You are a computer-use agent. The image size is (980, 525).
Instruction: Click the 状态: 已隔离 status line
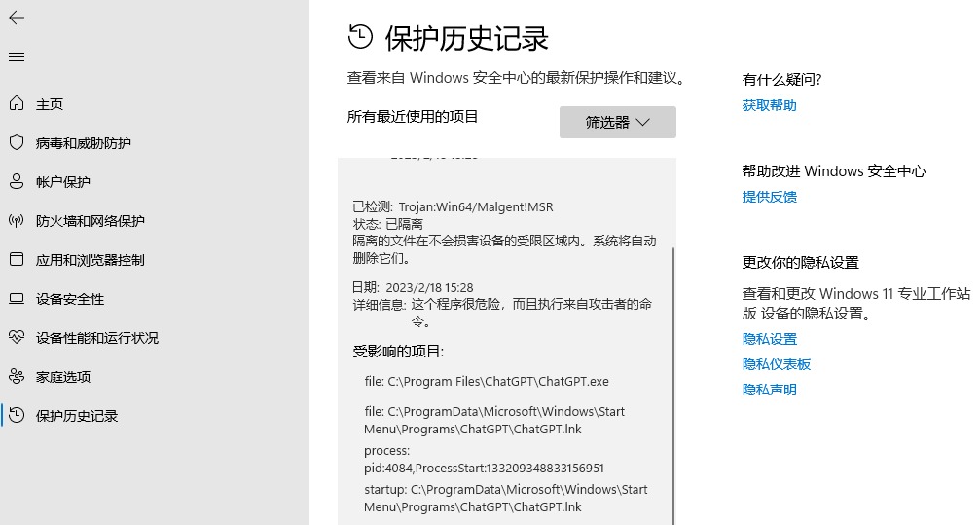[387, 224]
